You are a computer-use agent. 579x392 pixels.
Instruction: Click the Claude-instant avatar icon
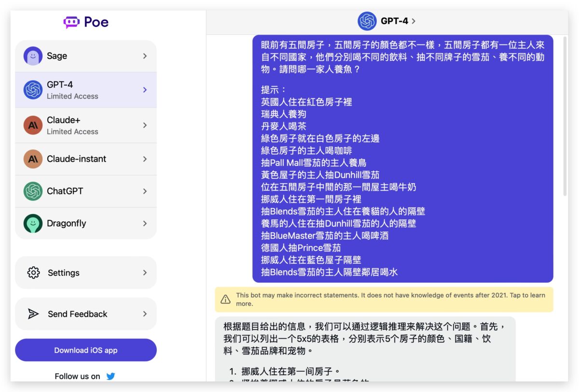[x=33, y=159]
